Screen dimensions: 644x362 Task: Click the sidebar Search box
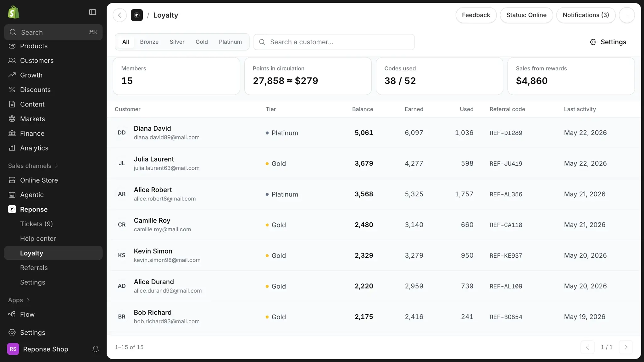tap(53, 32)
